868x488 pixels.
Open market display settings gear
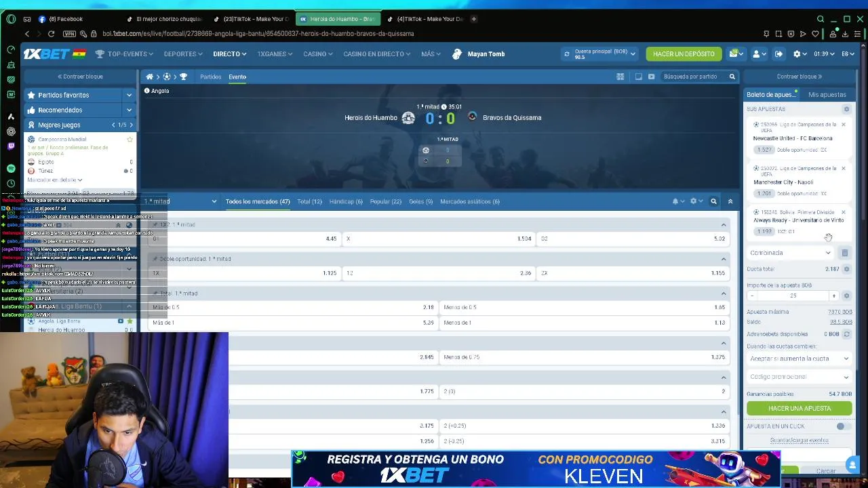(x=696, y=201)
